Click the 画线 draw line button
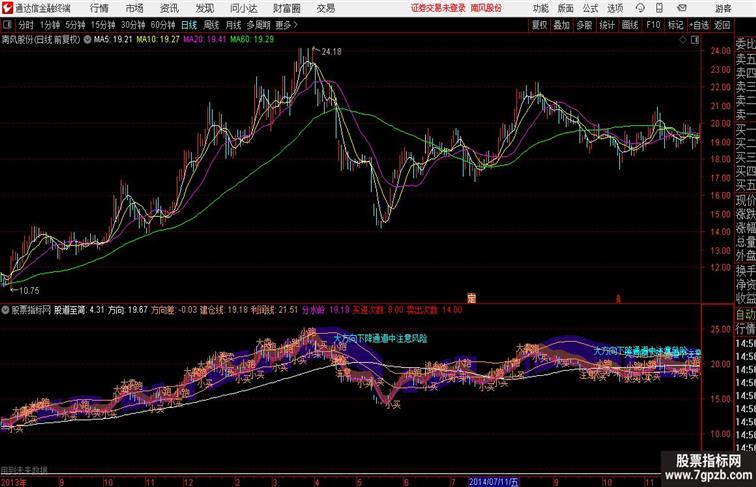This screenshot has width=756, height=487. 630,25
